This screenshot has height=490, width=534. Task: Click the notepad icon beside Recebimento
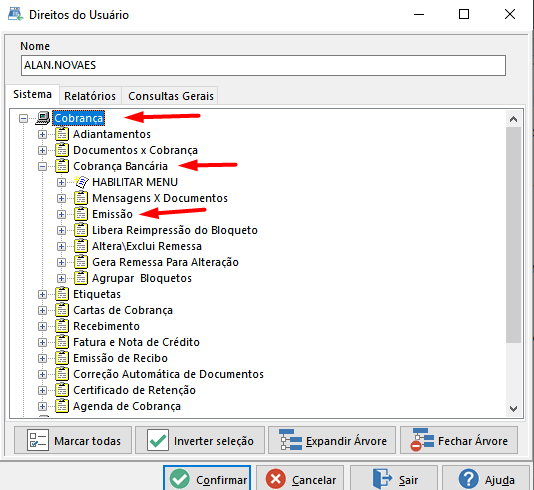click(x=62, y=326)
